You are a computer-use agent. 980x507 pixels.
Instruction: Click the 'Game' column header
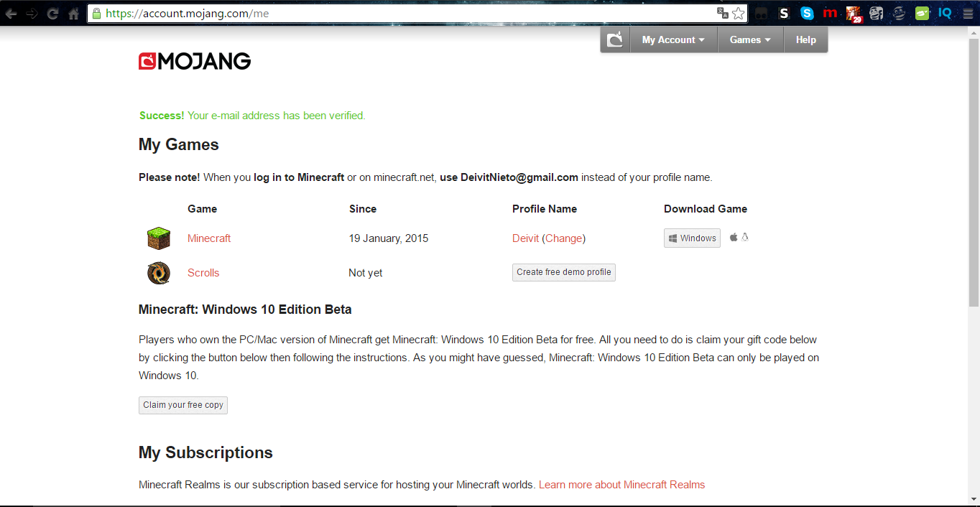tap(203, 209)
